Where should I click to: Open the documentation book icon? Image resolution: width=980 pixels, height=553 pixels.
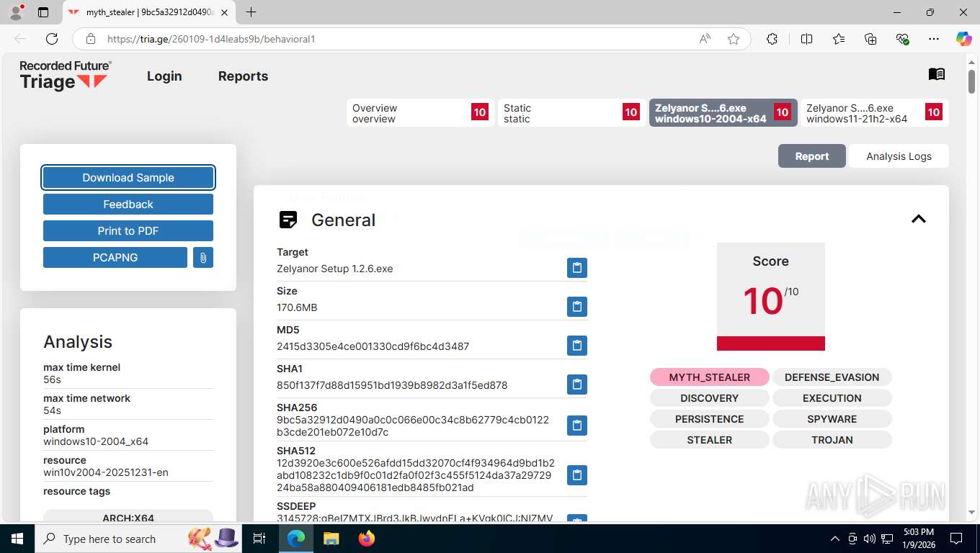tap(936, 74)
